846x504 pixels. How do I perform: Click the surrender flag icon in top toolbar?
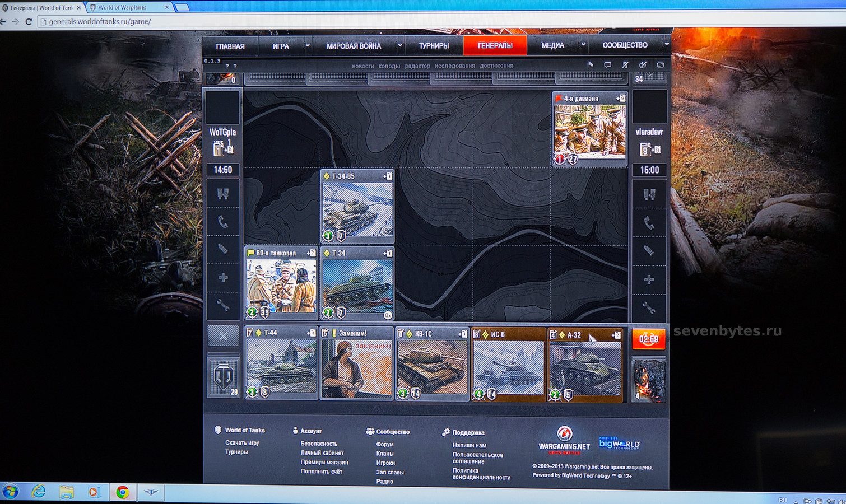point(590,65)
